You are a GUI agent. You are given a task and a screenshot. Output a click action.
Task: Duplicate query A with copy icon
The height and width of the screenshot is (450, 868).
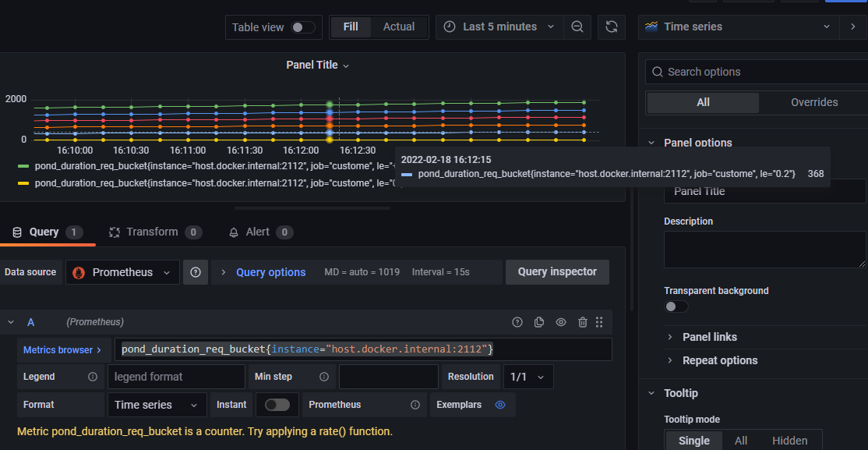coord(539,322)
